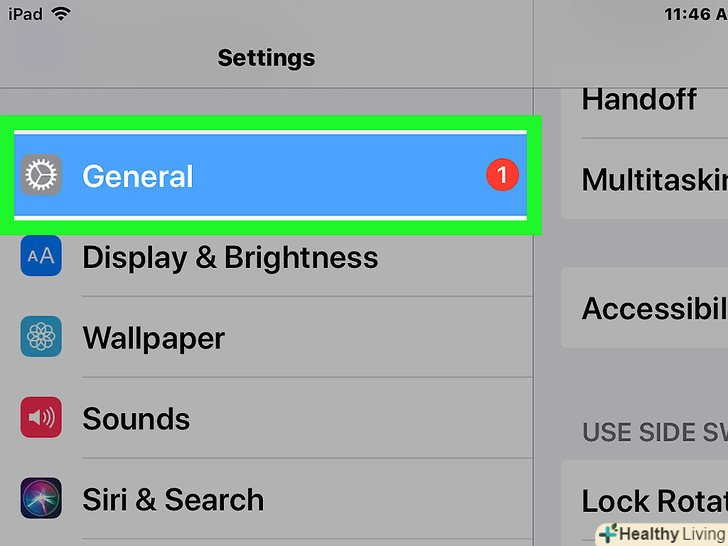Click the Sounds speaker icon
Viewport: 728px width, 546px height.
coord(41,418)
